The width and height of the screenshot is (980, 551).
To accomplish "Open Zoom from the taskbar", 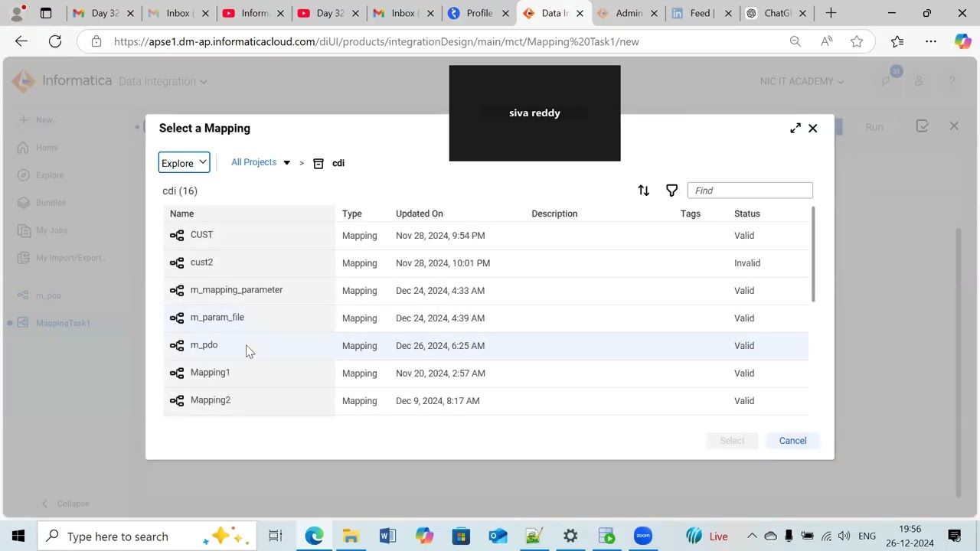I will [643, 536].
